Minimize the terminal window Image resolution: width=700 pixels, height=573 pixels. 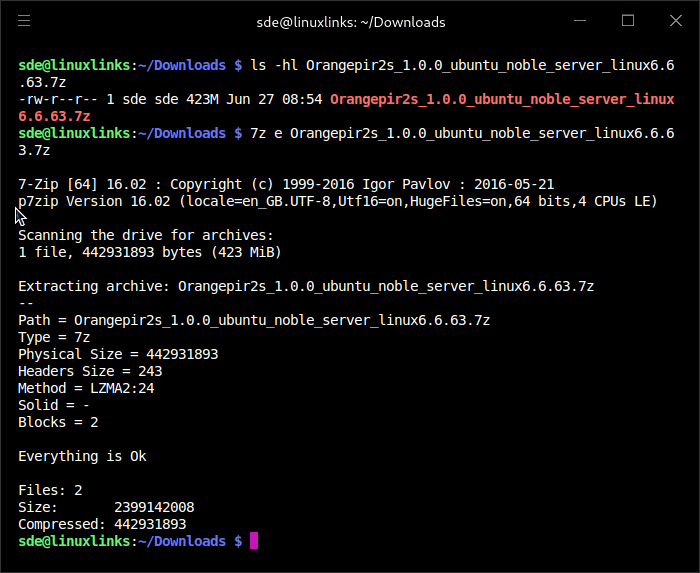tap(579, 21)
